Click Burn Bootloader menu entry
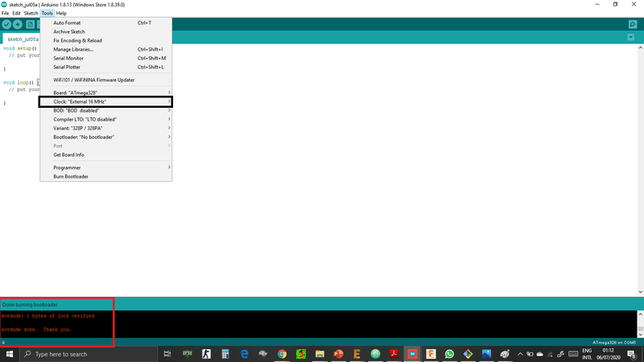The height and width of the screenshot is (362, 644). pos(106,176)
